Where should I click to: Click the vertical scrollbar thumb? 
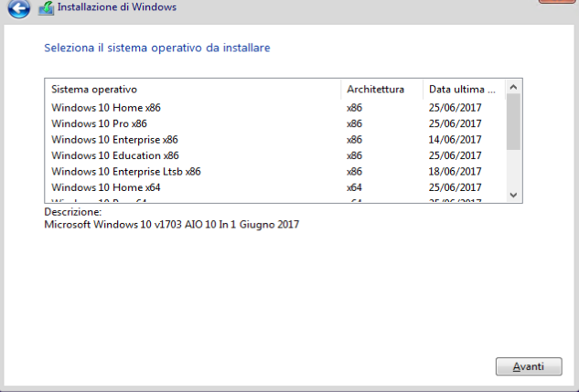tap(513, 122)
